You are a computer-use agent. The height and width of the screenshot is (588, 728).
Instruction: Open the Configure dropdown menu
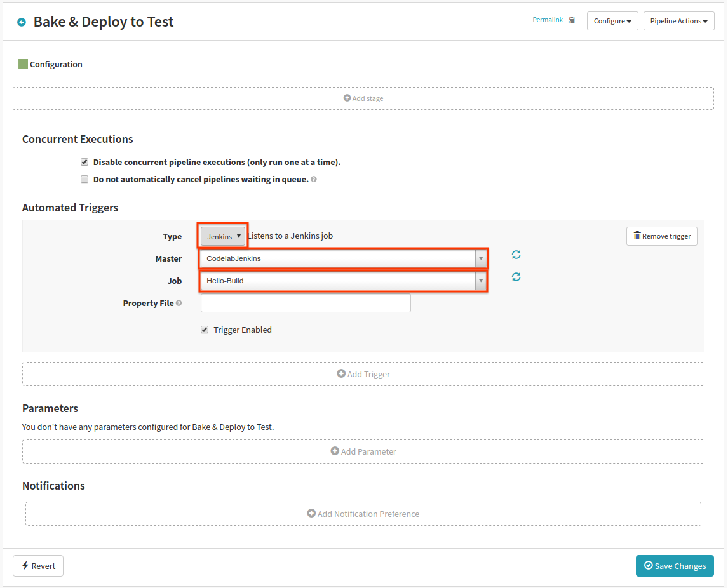[612, 21]
